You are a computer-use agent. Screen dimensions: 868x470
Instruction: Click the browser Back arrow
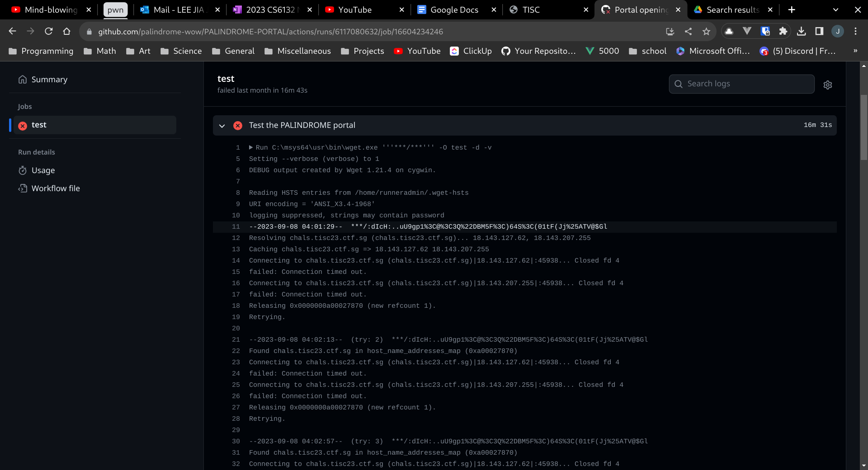coord(12,31)
